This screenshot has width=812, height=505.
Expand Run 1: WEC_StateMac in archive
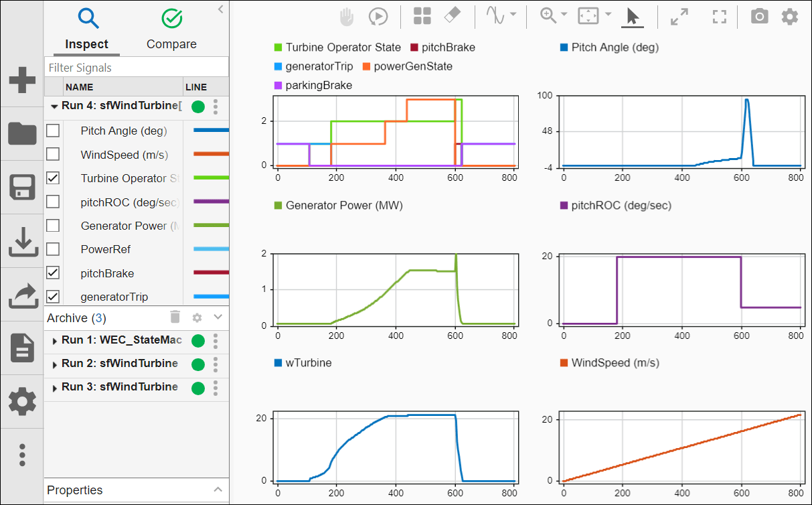(x=54, y=341)
